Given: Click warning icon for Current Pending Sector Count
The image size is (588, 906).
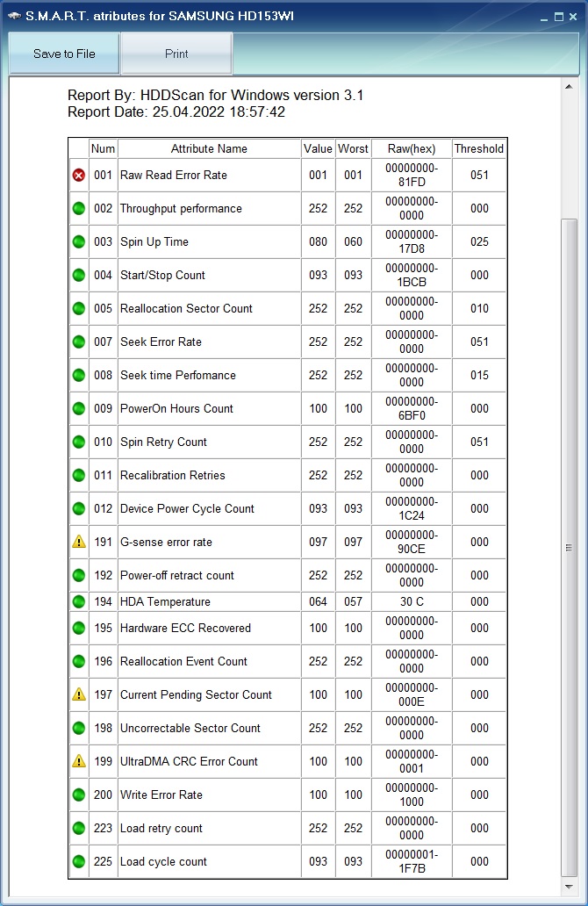Looking at the screenshot, I should click(79, 694).
